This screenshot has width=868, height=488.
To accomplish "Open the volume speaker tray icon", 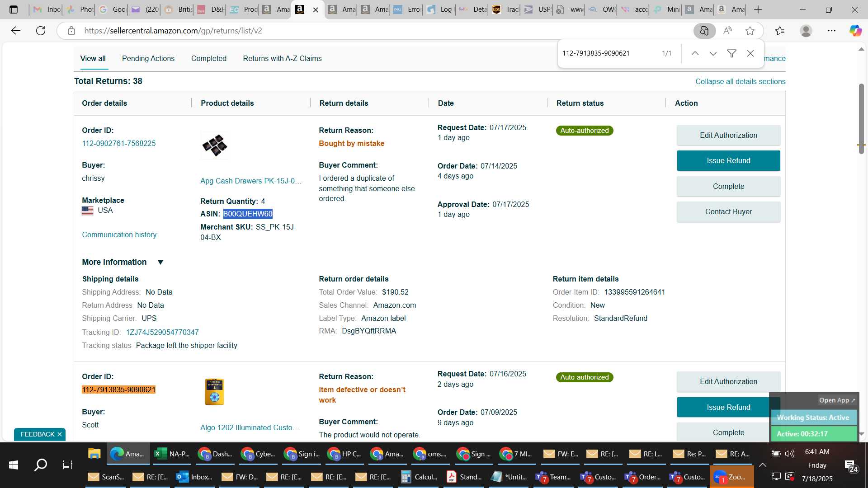I will pyautogui.click(x=790, y=454).
